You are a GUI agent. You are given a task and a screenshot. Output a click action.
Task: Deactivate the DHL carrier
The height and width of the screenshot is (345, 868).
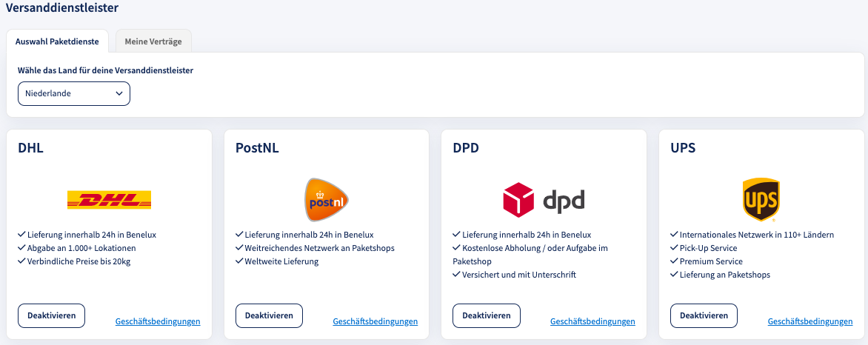tap(52, 315)
